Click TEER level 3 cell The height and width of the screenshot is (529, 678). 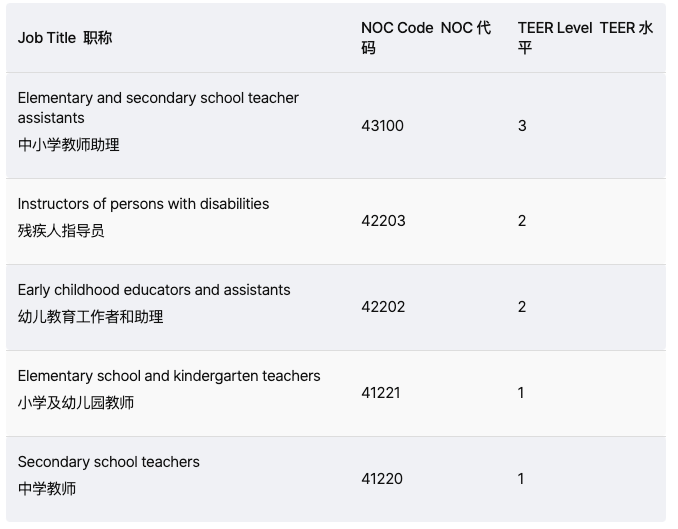pyautogui.click(x=522, y=126)
